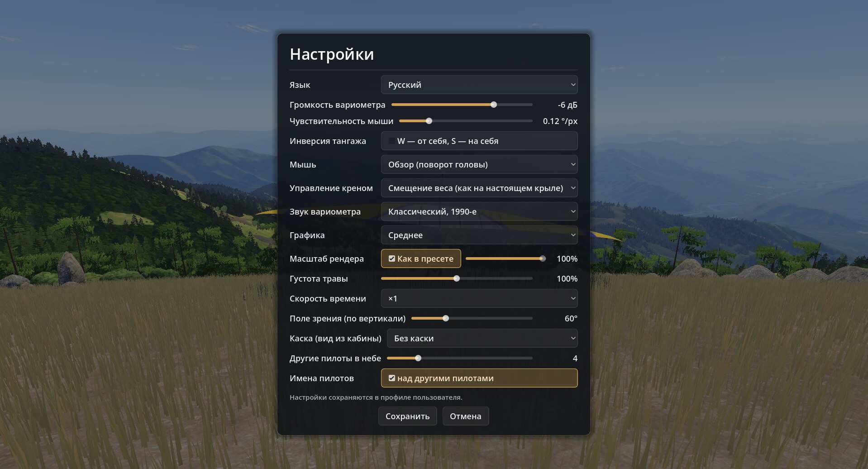The width and height of the screenshot is (868, 469).
Task: Open the Каска helmet dropdown
Action: pos(482,338)
